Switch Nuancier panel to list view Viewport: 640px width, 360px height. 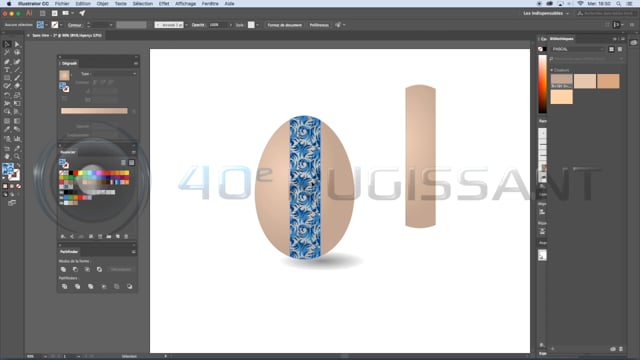coord(123,162)
